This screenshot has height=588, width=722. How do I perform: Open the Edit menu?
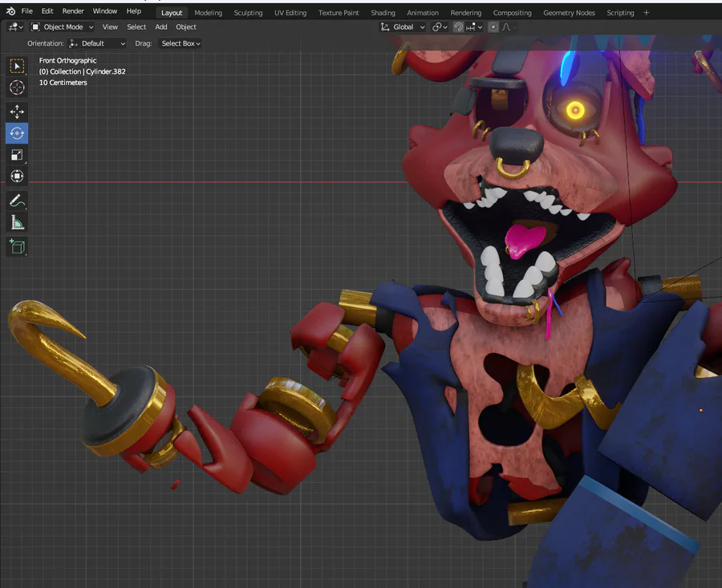pos(47,11)
